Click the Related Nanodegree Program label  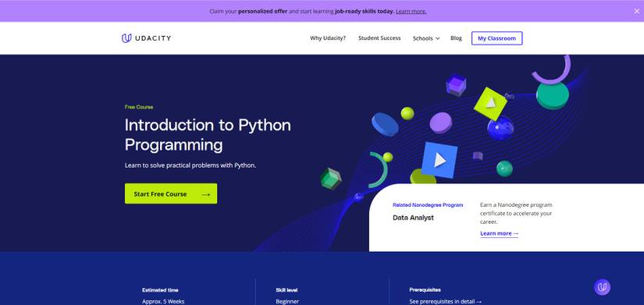pos(428,205)
